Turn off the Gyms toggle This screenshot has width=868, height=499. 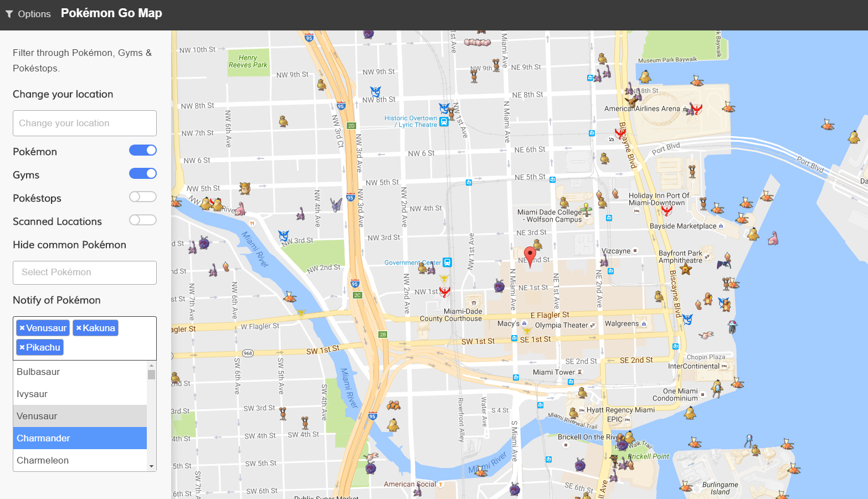click(x=142, y=173)
